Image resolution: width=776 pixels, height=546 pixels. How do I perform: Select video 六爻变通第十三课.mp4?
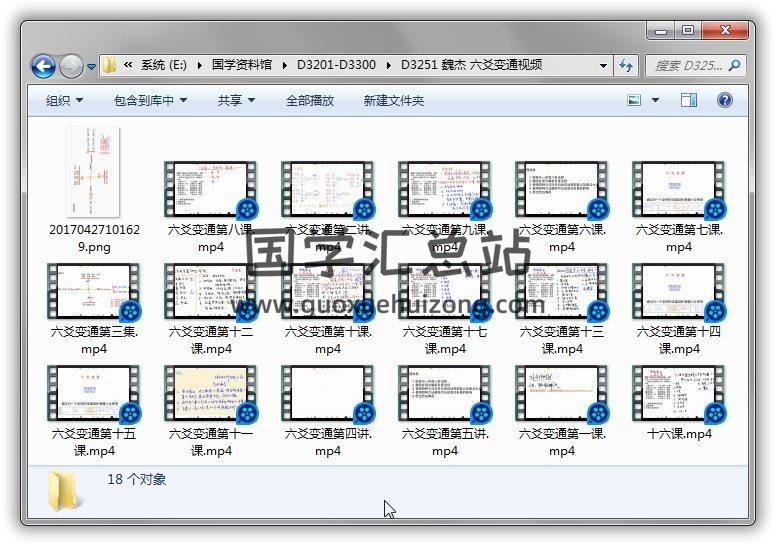pyautogui.click(x=562, y=309)
